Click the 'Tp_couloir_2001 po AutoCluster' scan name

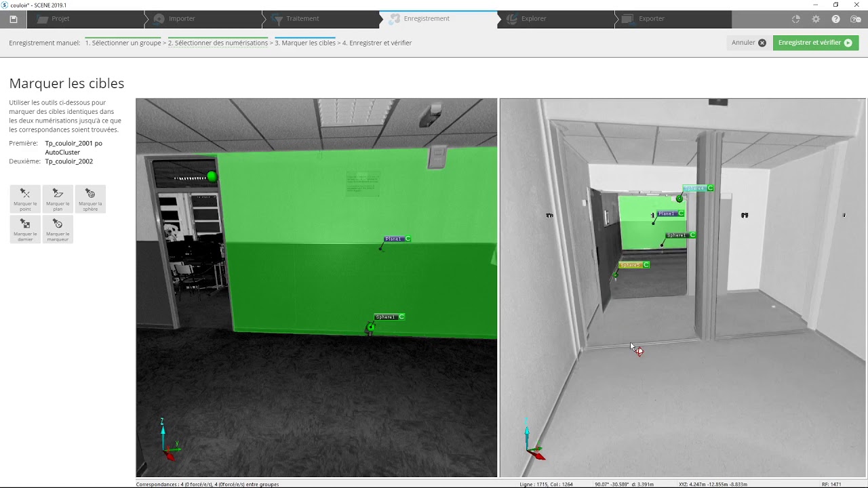point(73,148)
